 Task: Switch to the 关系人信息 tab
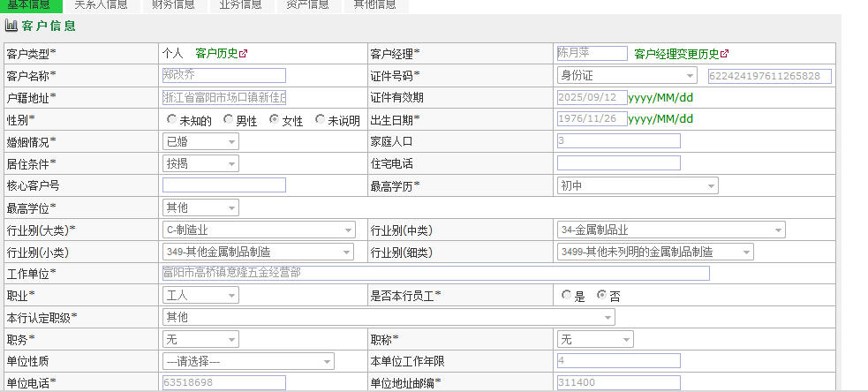pyautogui.click(x=101, y=5)
